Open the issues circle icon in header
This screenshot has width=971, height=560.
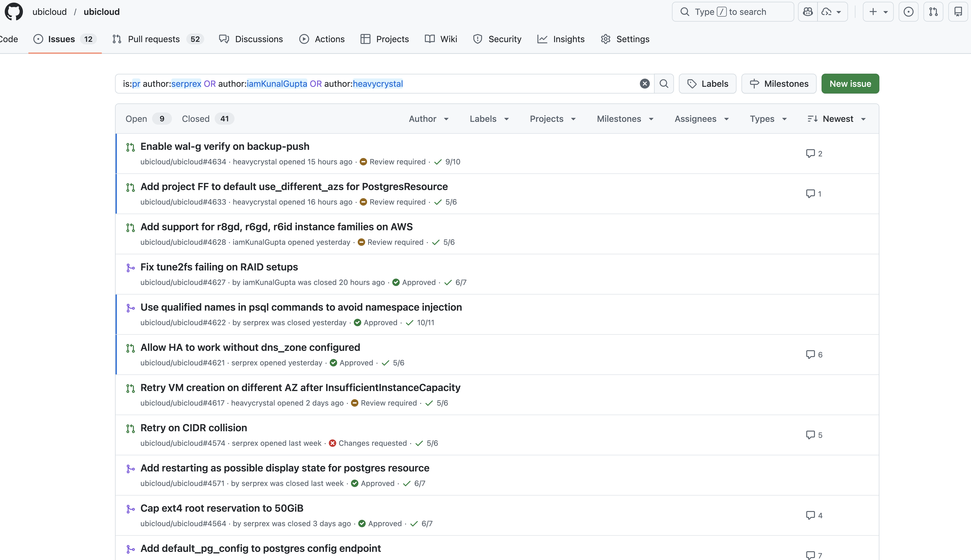tap(908, 12)
